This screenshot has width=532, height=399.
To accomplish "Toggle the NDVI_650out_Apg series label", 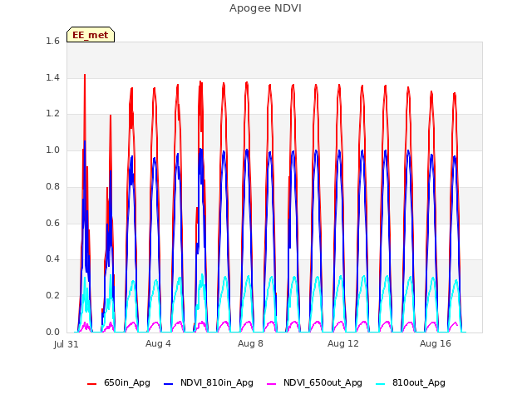I will click(x=323, y=382).
